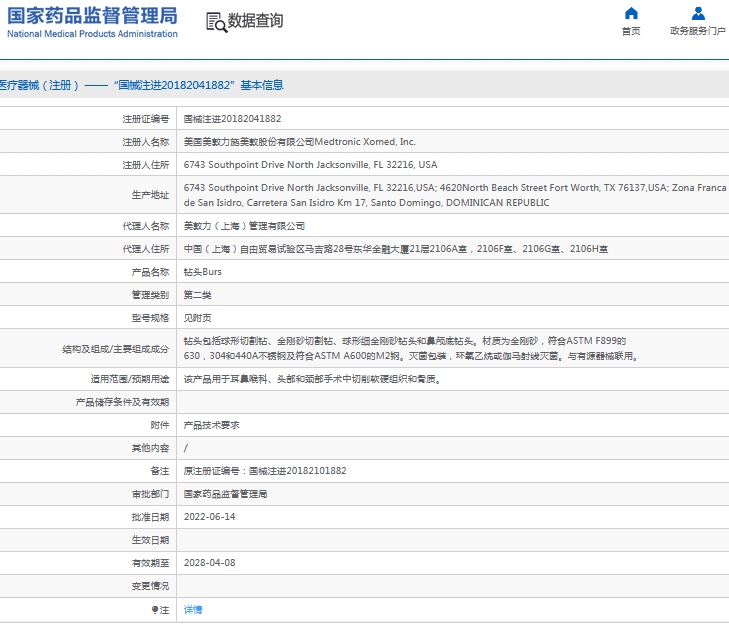Click the 适用范围/预期用途 label
Viewport: 729px width, 626px height.
tap(130, 379)
